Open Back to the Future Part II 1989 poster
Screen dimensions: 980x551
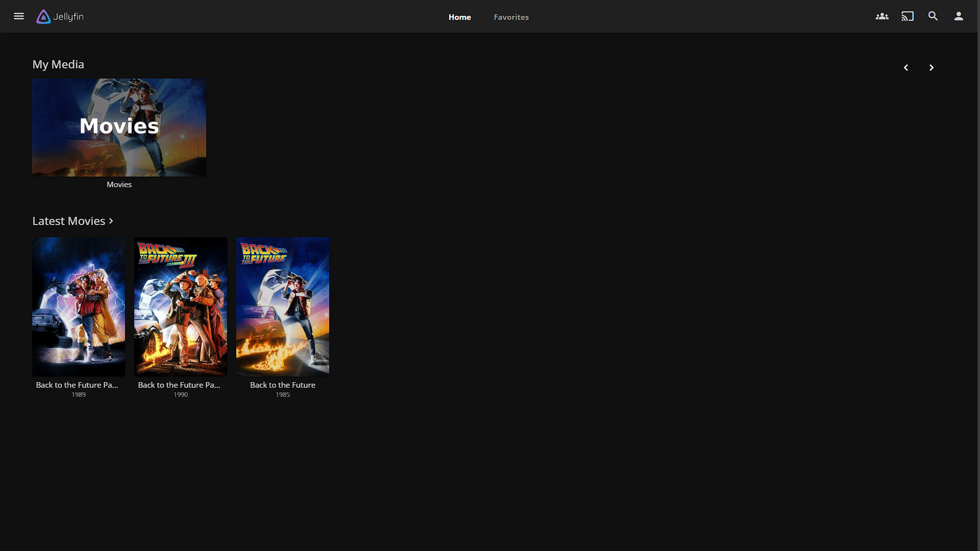79,307
